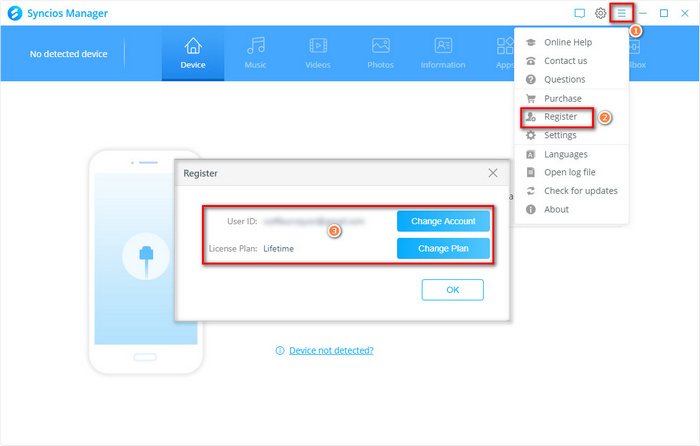Click the Music note icon

coord(256,46)
